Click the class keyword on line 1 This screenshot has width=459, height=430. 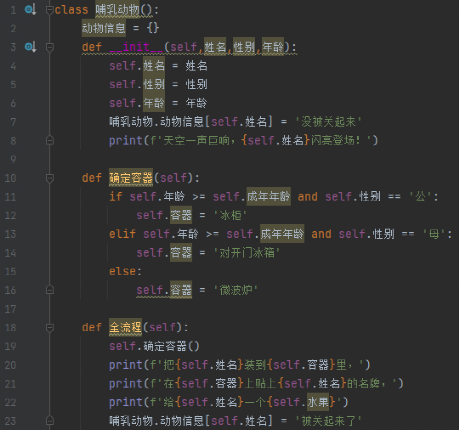pos(71,10)
